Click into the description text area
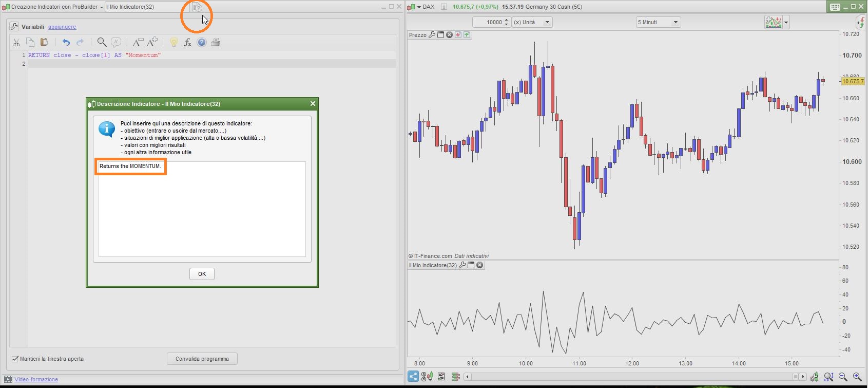868x388 pixels. 202,209
